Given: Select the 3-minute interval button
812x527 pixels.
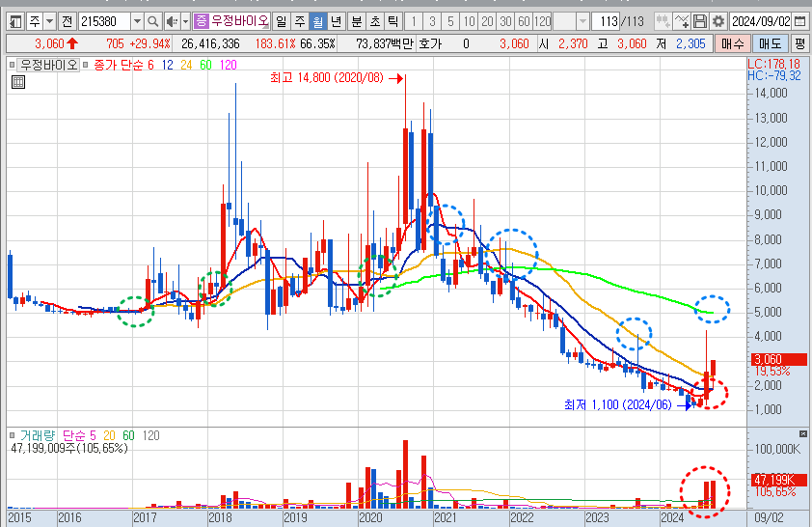Looking at the screenshot, I should [432, 21].
